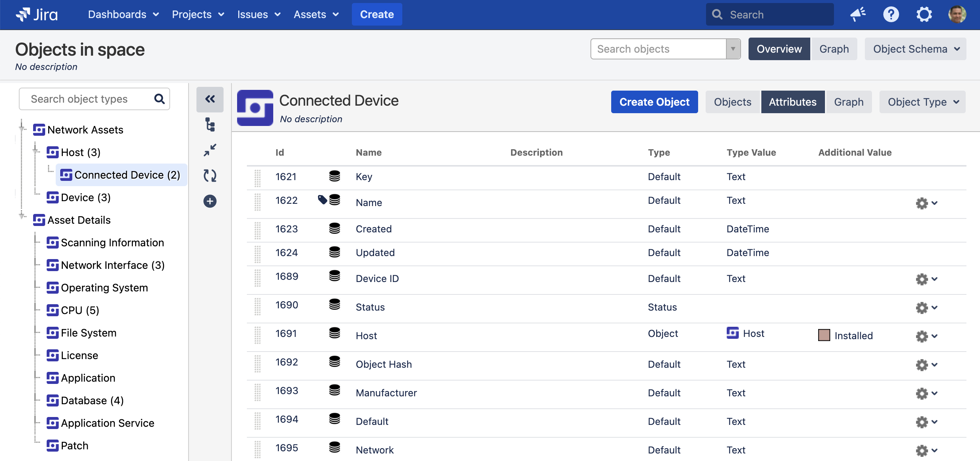Open Jira administration gear icon

(x=924, y=14)
